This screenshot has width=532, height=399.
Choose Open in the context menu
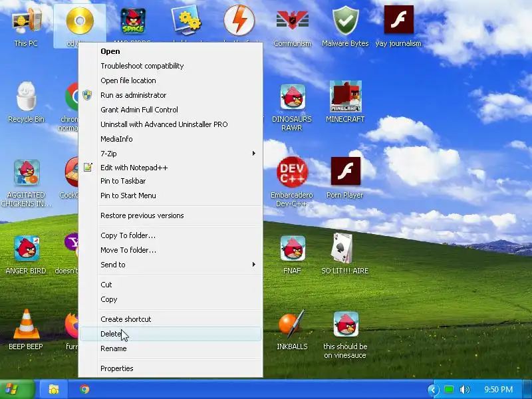click(x=171, y=51)
